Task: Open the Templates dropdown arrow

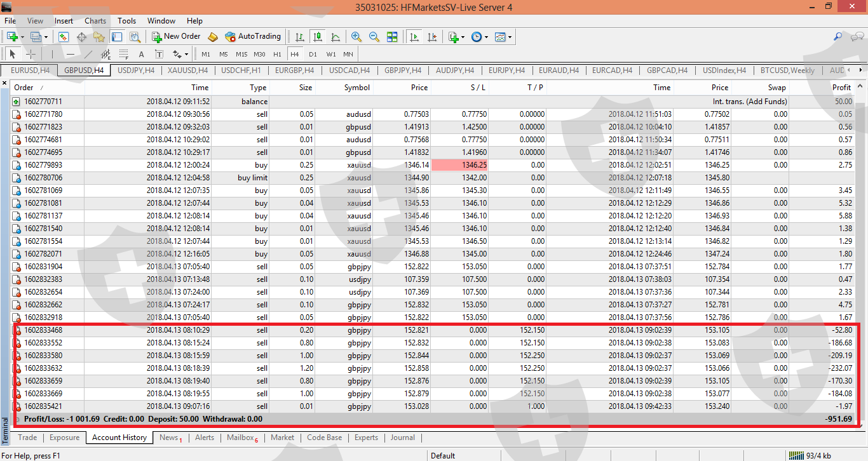Action: coord(510,37)
